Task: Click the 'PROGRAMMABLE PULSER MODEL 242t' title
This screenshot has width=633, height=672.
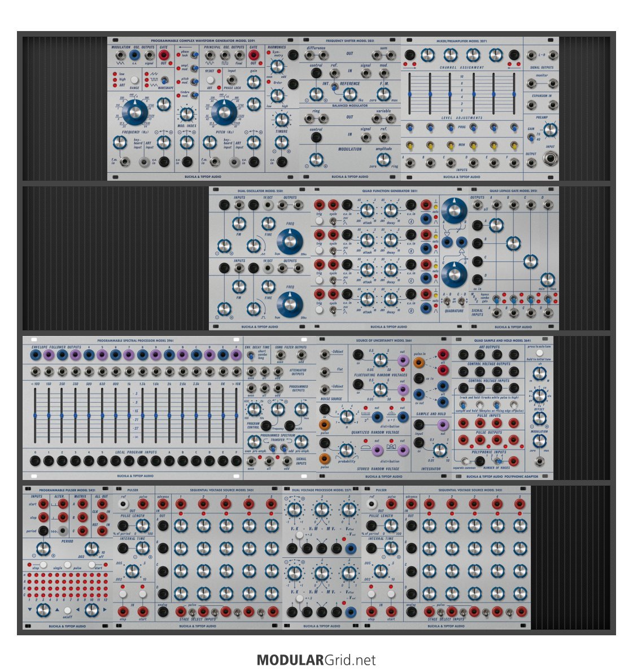Action: 67,490
